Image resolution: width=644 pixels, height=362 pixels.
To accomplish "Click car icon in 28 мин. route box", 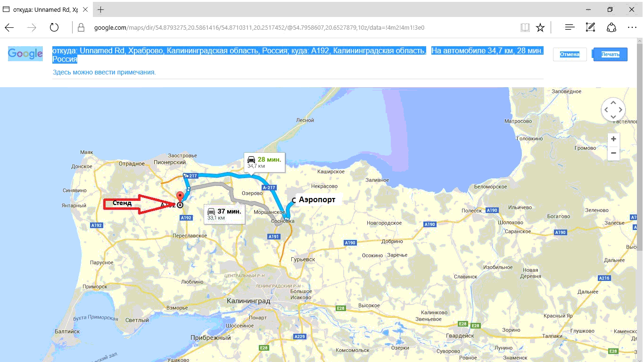I will 252,159.
